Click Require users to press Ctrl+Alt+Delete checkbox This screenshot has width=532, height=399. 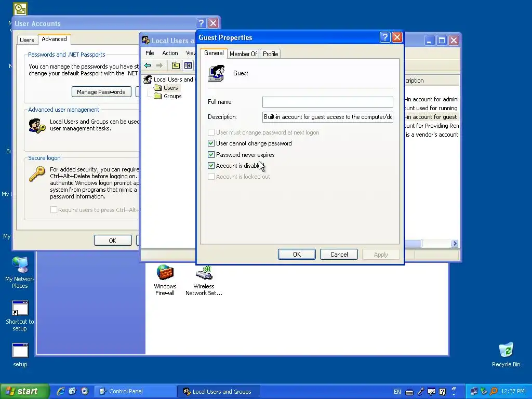[54, 210]
